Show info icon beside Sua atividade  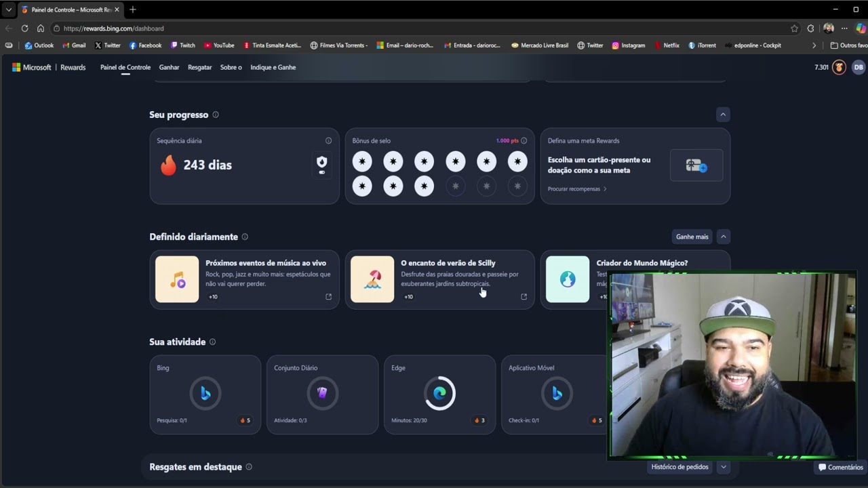pos(212,342)
